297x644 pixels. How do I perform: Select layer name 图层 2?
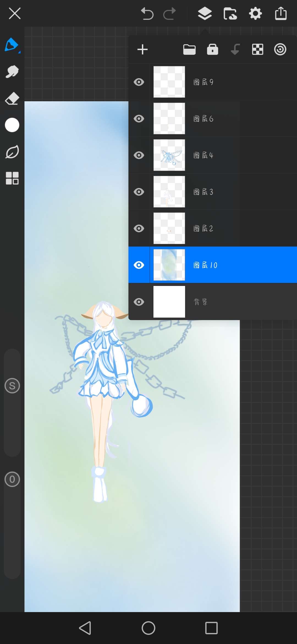click(x=204, y=228)
